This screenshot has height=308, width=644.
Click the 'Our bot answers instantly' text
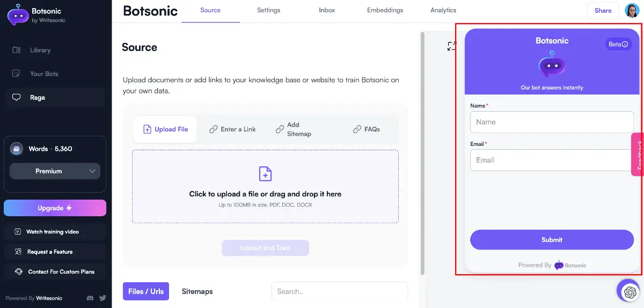coord(552,87)
